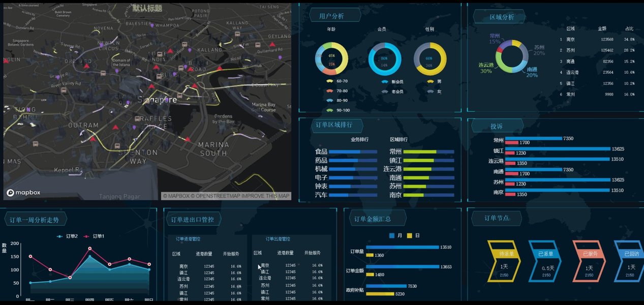This screenshot has height=305, width=644.
Task: Open the © MAPBOX attribution link
Action: pos(176,196)
